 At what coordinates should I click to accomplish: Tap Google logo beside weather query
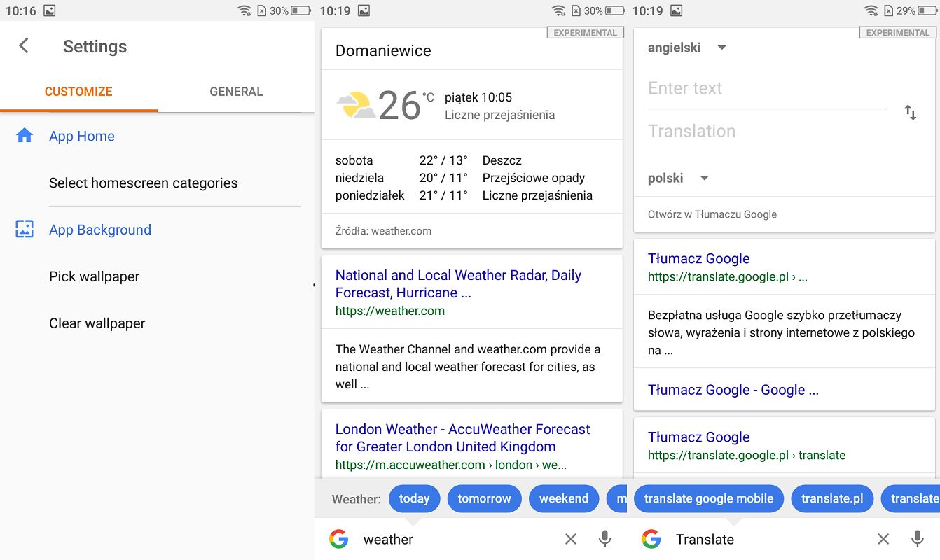pyautogui.click(x=339, y=539)
